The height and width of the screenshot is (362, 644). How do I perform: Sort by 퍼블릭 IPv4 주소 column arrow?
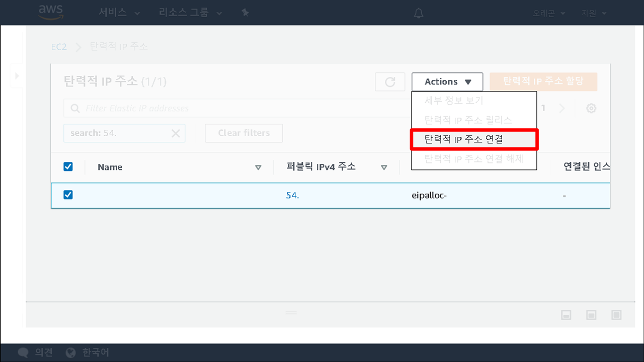(x=384, y=167)
